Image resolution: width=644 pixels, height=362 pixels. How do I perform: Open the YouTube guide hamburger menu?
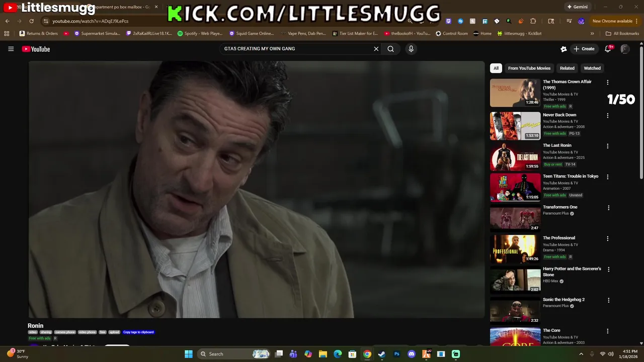click(x=11, y=49)
